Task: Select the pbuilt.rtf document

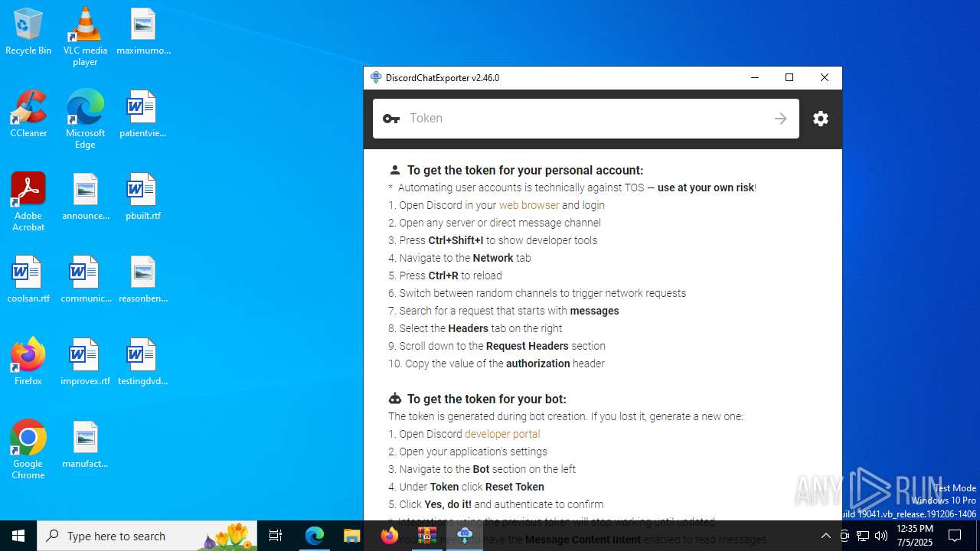Action: point(143,197)
